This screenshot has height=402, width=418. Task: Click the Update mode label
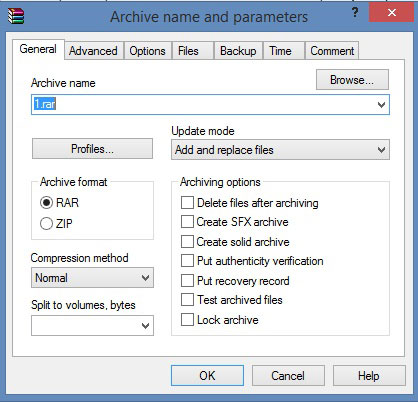pos(203,131)
